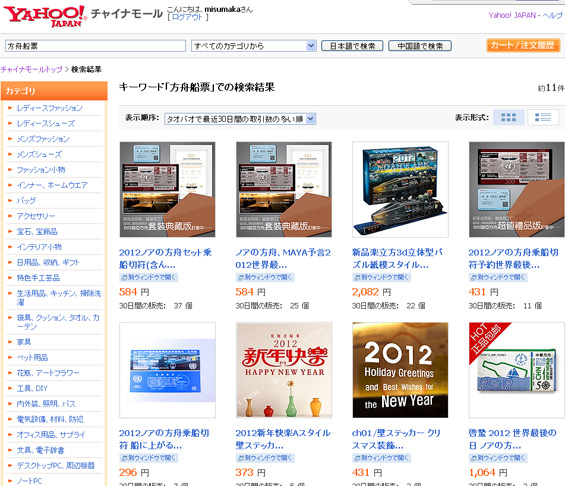Open ch01 wall sticker in new window
This screenshot has height=486, width=568.
382,458
